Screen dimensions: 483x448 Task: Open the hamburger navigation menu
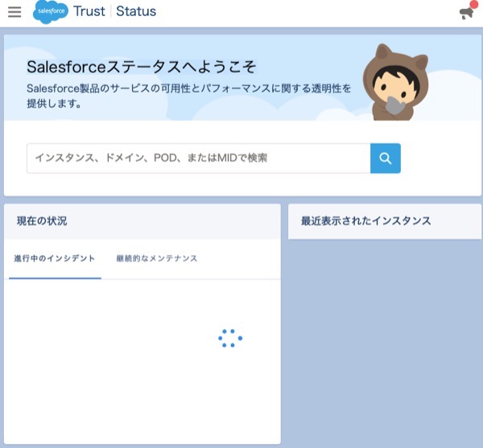click(14, 12)
